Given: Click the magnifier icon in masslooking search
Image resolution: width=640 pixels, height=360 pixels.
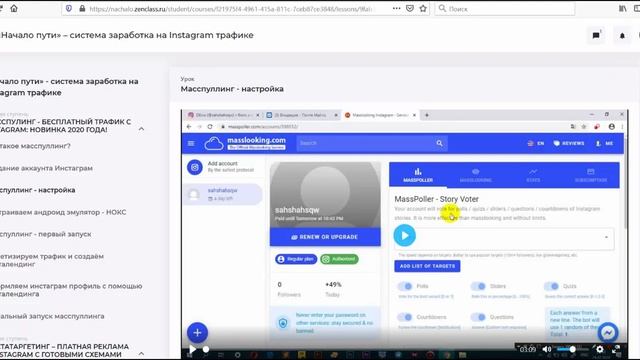Looking at the screenshot, I should point(439,143).
